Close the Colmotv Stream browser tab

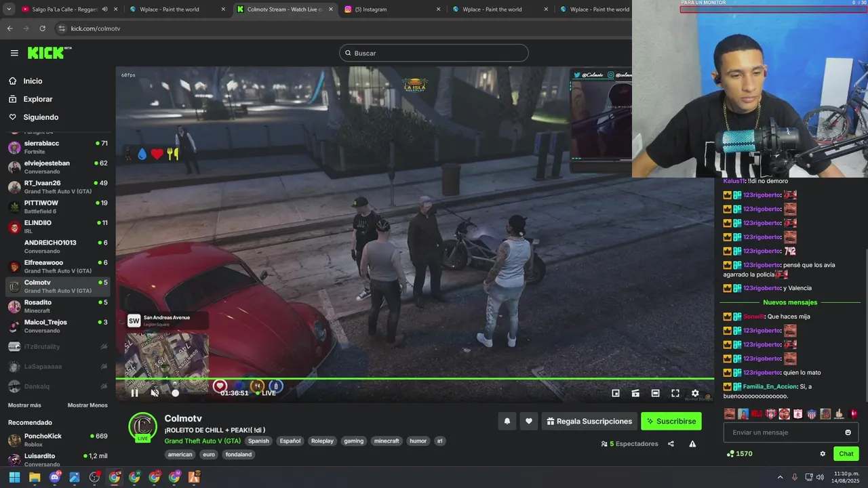(331, 9)
